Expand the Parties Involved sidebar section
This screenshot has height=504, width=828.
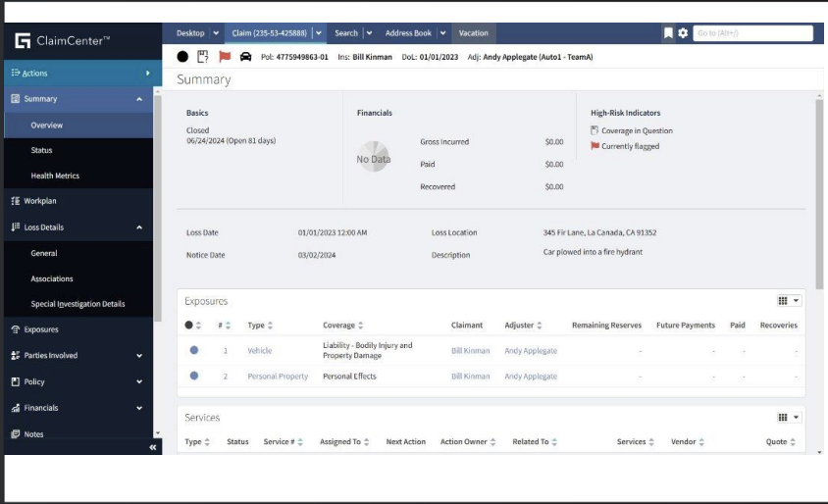pyautogui.click(x=139, y=356)
